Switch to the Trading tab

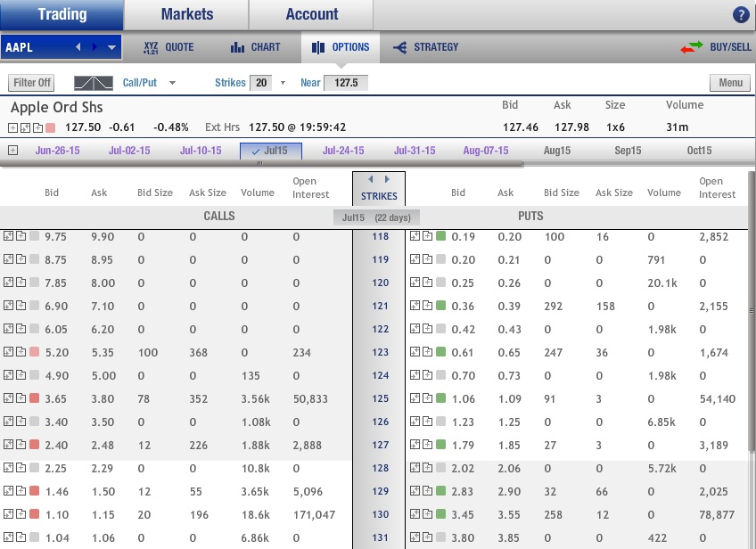point(62,14)
